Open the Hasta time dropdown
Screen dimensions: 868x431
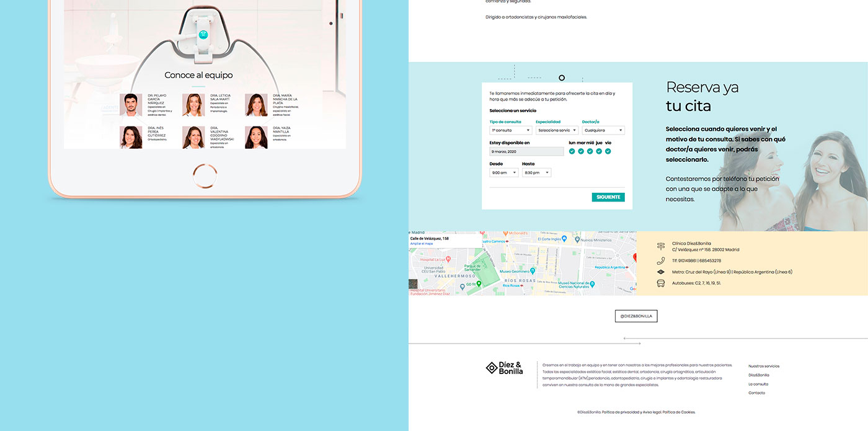point(536,172)
